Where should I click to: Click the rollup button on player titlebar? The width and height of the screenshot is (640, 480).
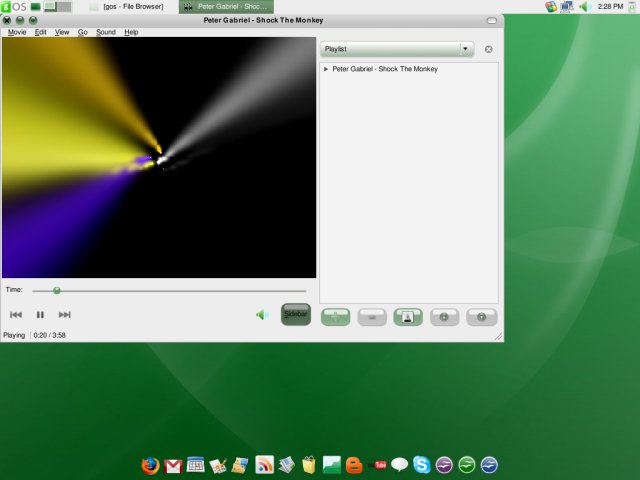[492, 20]
